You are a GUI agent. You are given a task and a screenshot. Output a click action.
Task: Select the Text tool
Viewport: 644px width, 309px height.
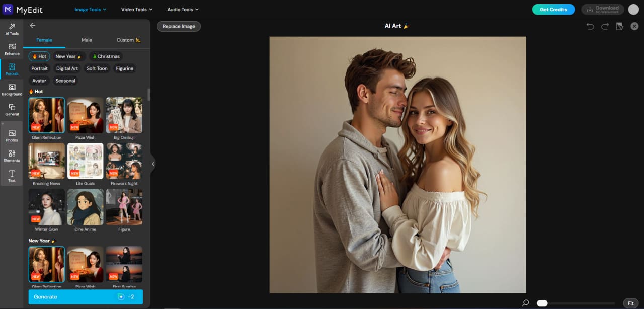pos(12,176)
